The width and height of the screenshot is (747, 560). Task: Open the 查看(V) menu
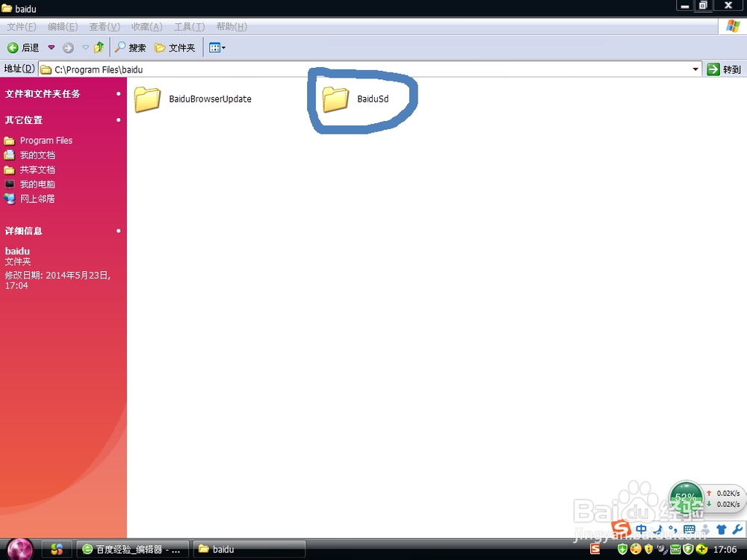105,27
